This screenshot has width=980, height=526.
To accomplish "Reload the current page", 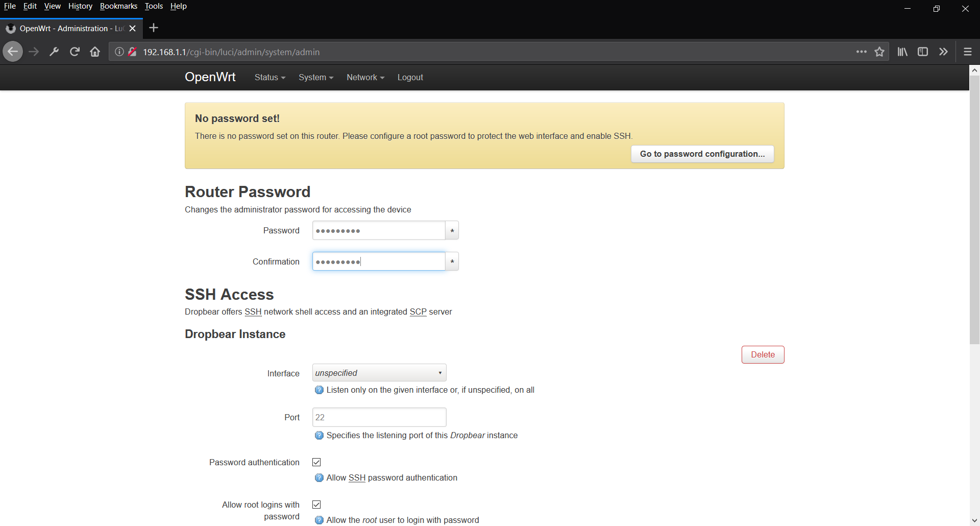I will pos(75,52).
